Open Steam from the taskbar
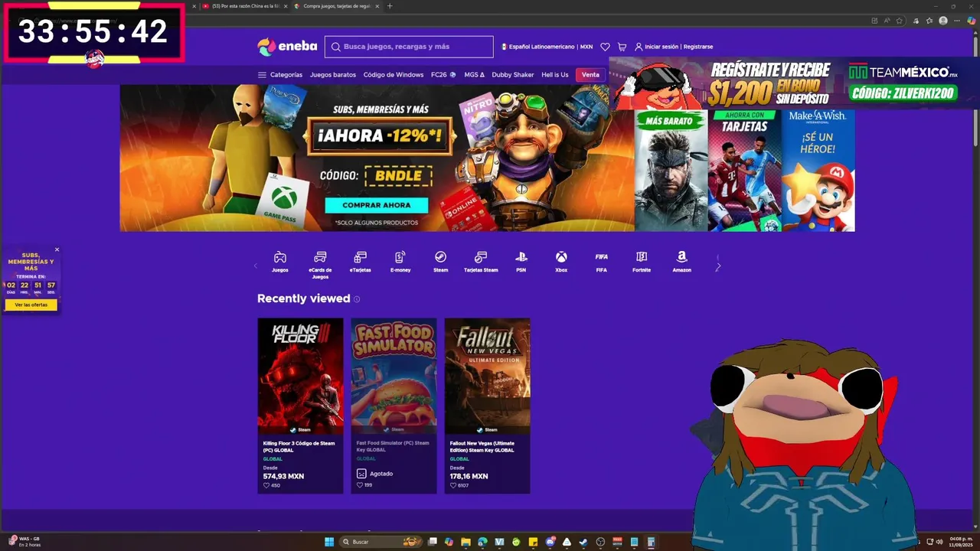This screenshot has width=980, height=551. click(x=583, y=542)
